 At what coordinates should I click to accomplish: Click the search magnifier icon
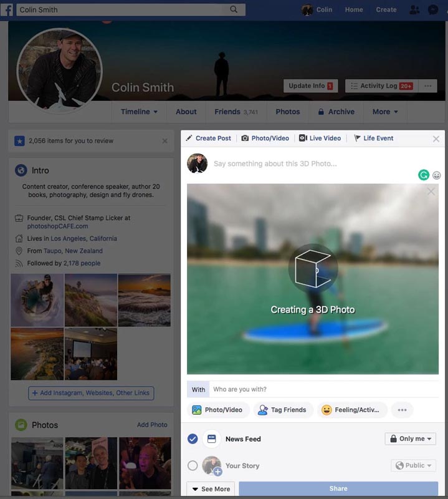234,9
